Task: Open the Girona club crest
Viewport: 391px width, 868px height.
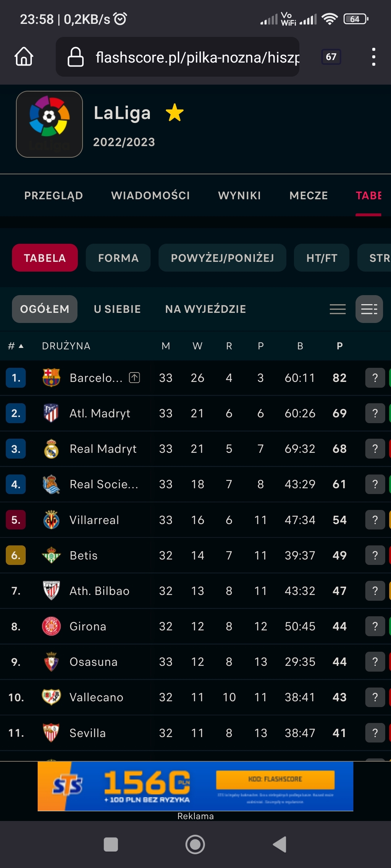Action: click(51, 626)
